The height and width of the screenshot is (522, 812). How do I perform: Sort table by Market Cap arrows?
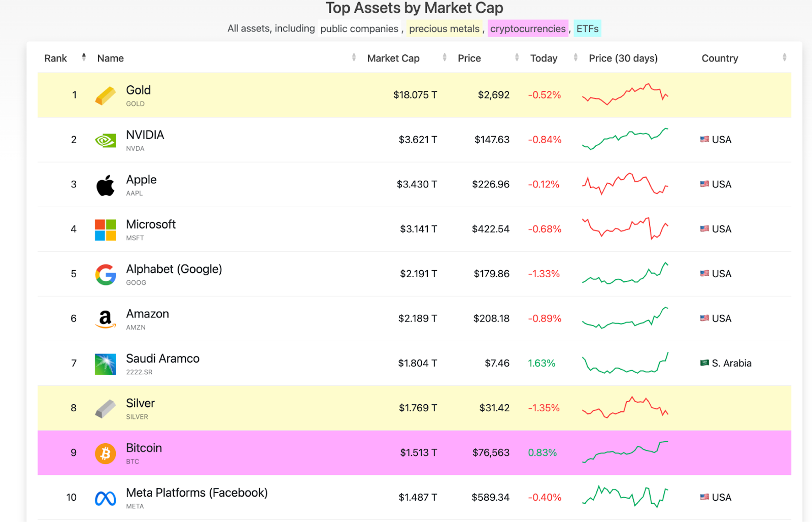445,57
